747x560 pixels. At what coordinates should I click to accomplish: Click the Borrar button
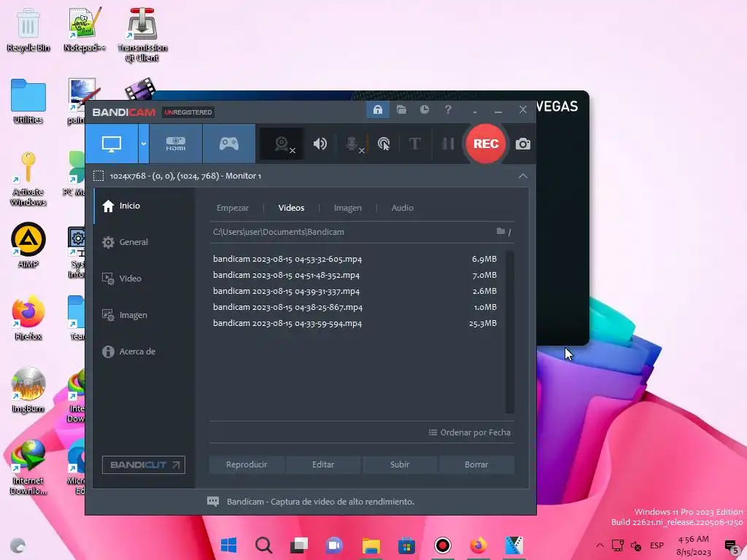[x=476, y=464]
